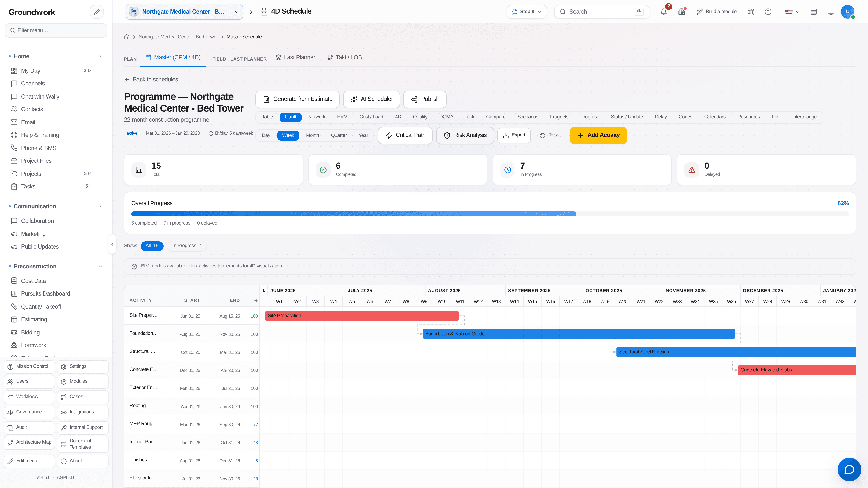Viewport: 868px width, 488px height.
Task: Go Back to schedules
Action: [151, 80]
